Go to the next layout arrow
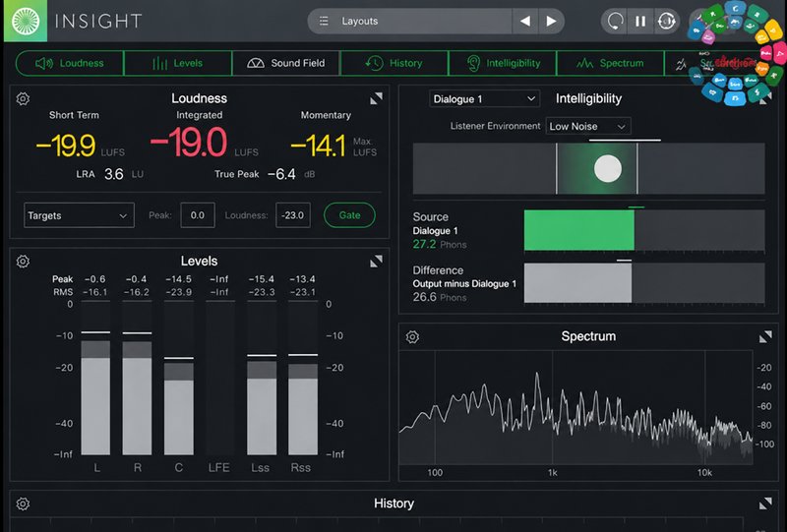Screen dimensions: 787x532 click(551, 21)
